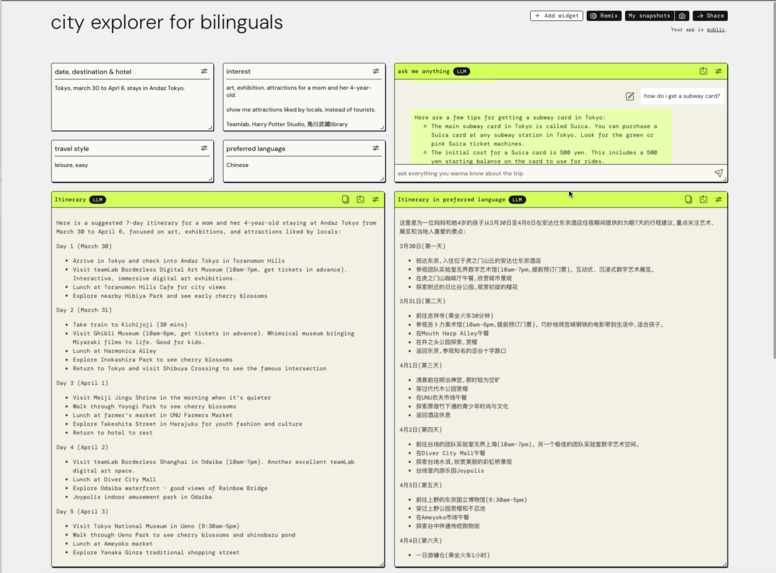Click the 'Day 2 (March 31)' heading
The height and width of the screenshot is (573, 776).
84,310
